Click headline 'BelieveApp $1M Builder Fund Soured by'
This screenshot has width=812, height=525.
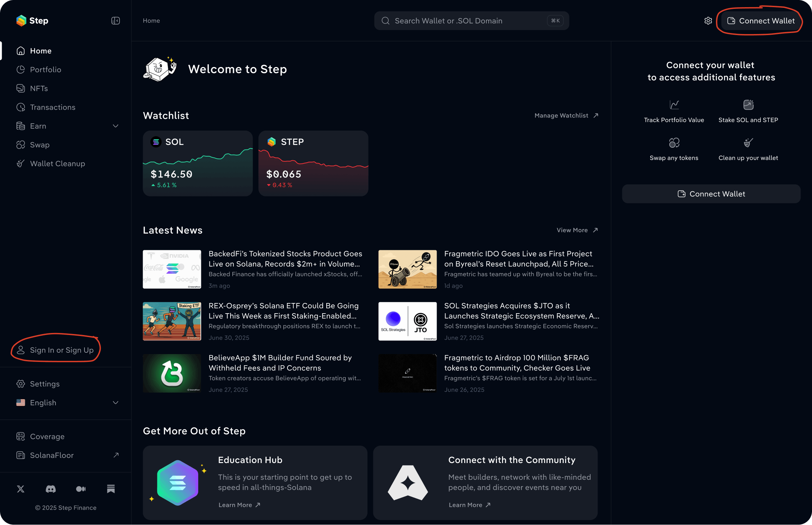point(280,357)
